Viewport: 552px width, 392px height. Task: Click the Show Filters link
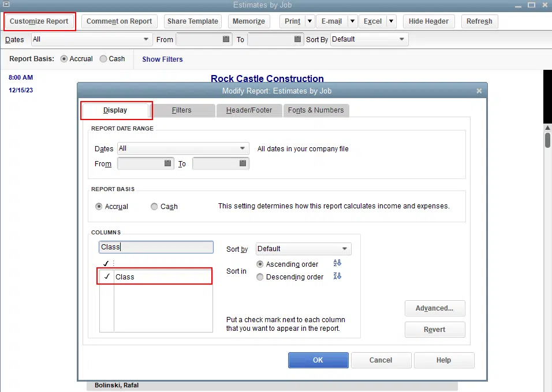[x=162, y=59]
